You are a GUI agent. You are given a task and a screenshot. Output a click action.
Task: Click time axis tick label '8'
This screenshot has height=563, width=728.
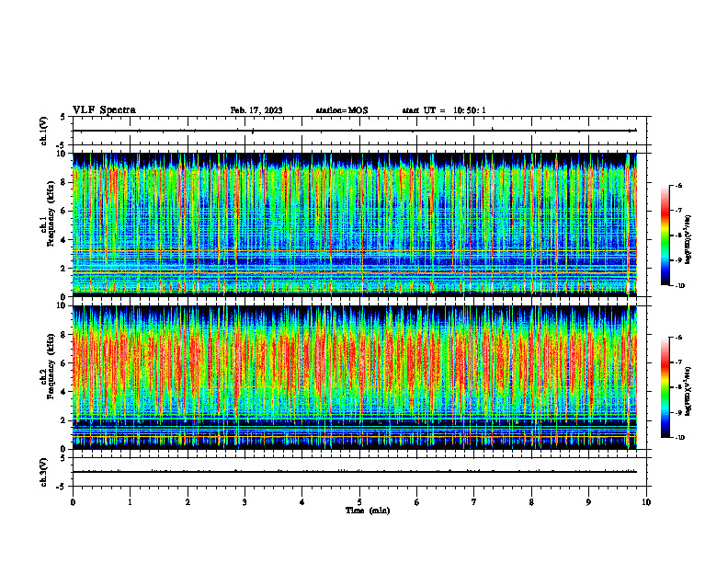tap(531, 502)
